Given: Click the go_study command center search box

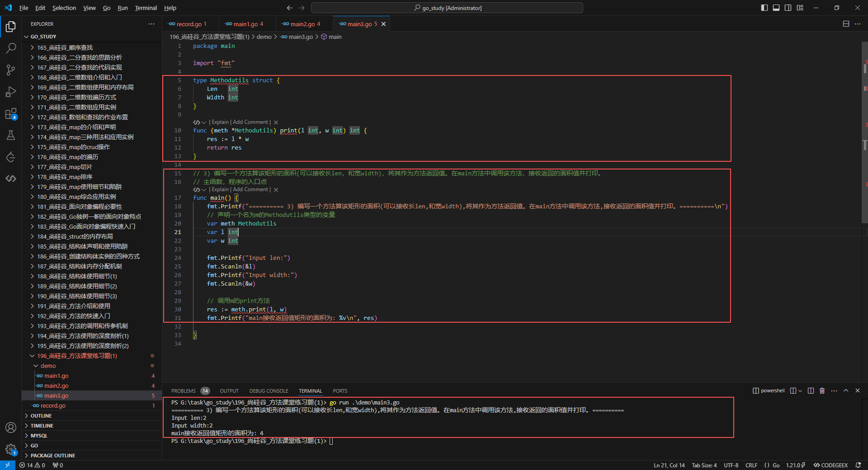Looking at the screenshot, I should pos(447,8).
